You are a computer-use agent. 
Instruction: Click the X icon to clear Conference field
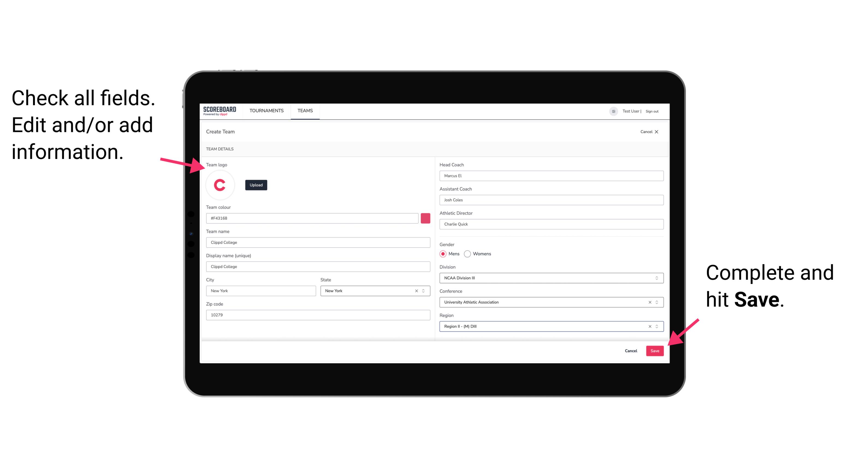point(648,302)
